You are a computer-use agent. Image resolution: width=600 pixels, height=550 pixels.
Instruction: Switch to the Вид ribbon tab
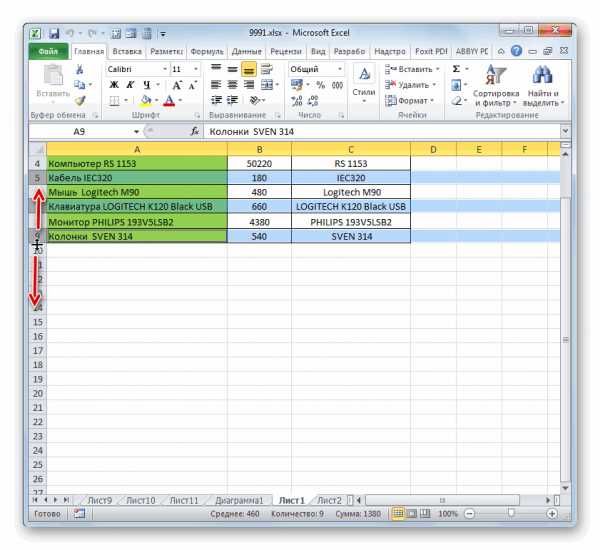318,51
